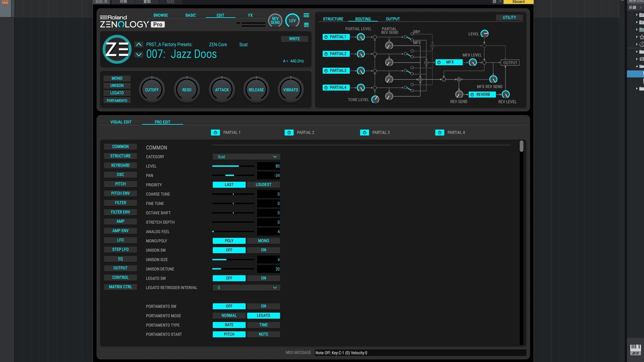Click the LEV round knob icon
This screenshot has height=362, width=644.
pyautogui.click(x=292, y=21)
